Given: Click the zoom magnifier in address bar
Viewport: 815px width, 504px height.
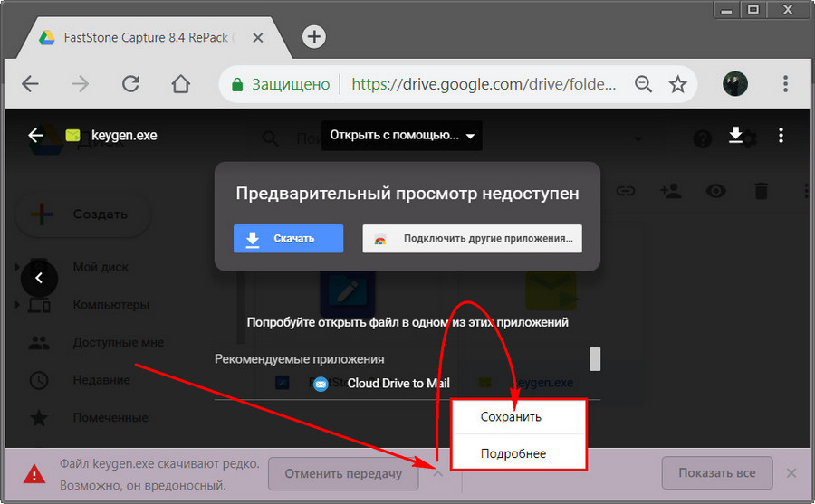Looking at the screenshot, I should pyautogui.click(x=643, y=83).
